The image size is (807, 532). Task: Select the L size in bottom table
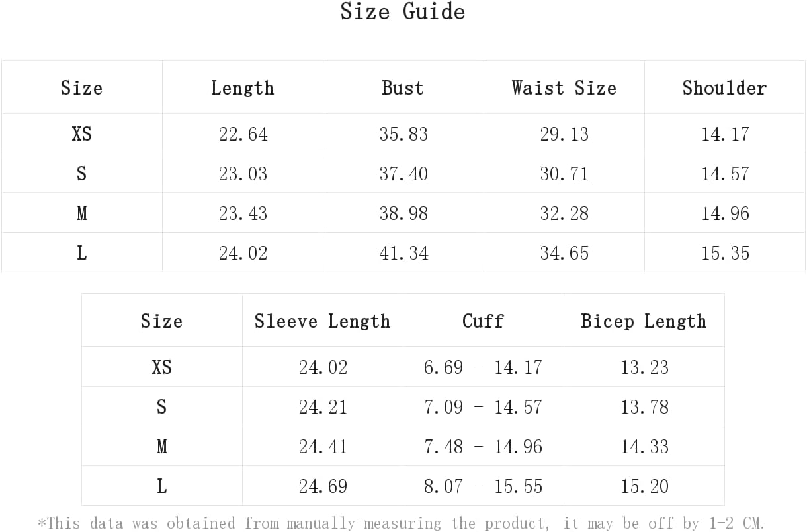[161, 486]
